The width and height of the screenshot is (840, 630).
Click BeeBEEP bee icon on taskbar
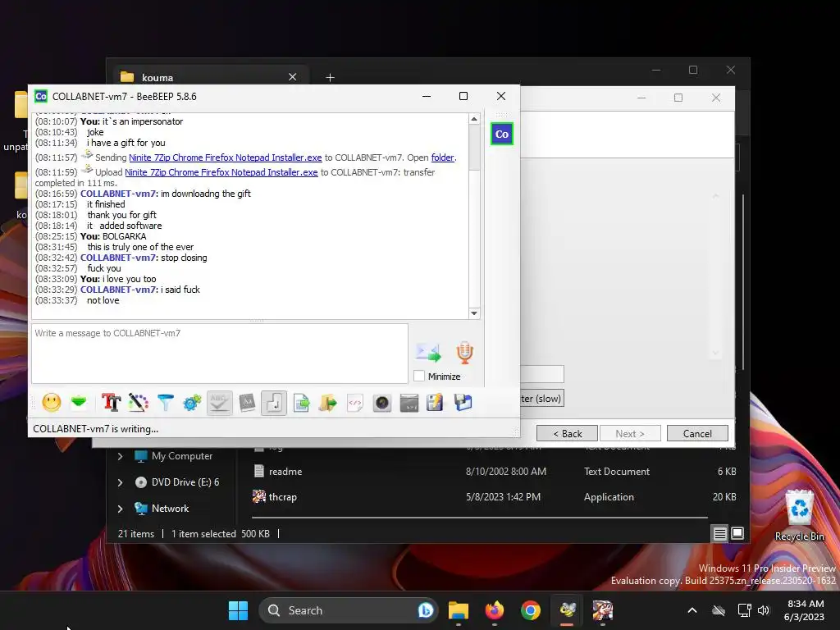[567, 610]
